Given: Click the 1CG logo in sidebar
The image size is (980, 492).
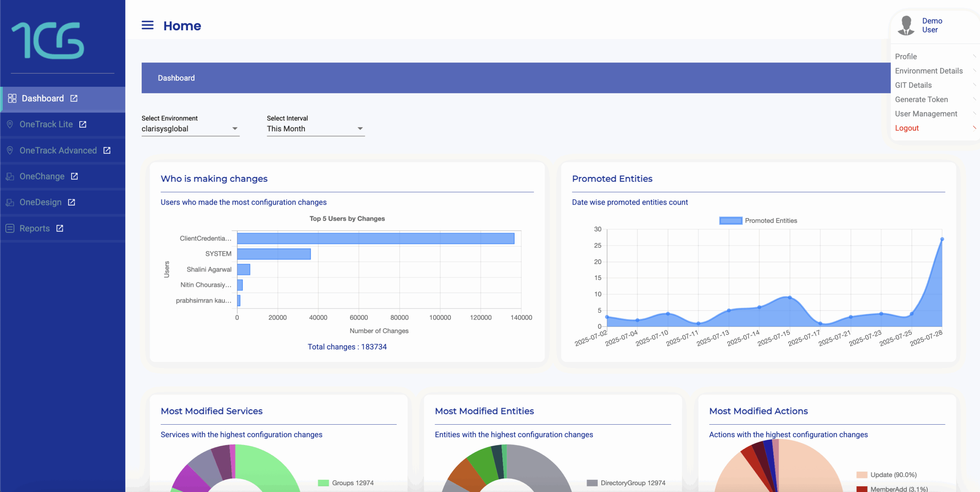Looking at the screenshot, I should (x=48, y=40).
